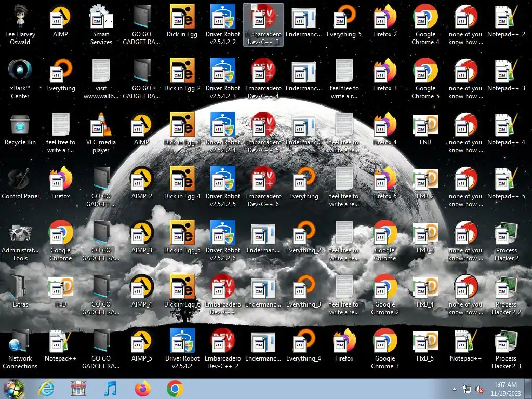Launch Control Panel from the desktop

tap(20, 184)
